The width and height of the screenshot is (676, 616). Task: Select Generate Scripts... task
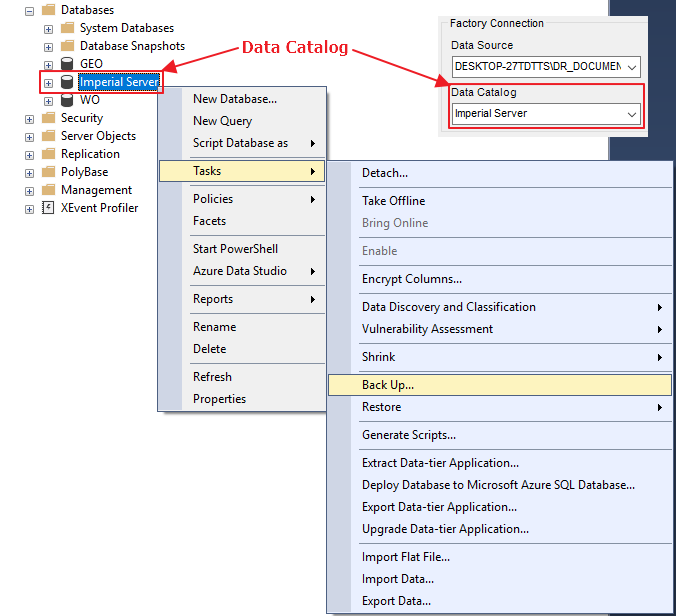[500, 435]
